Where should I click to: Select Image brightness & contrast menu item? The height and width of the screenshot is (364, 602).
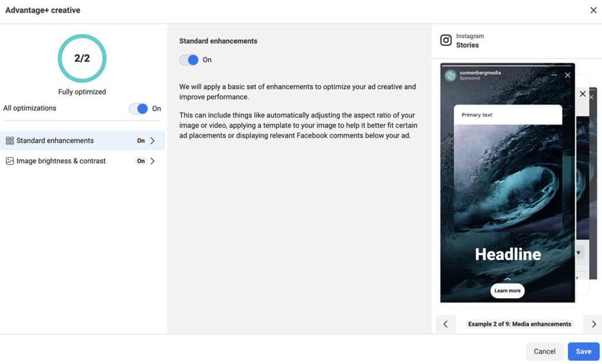tap(61, 161)
